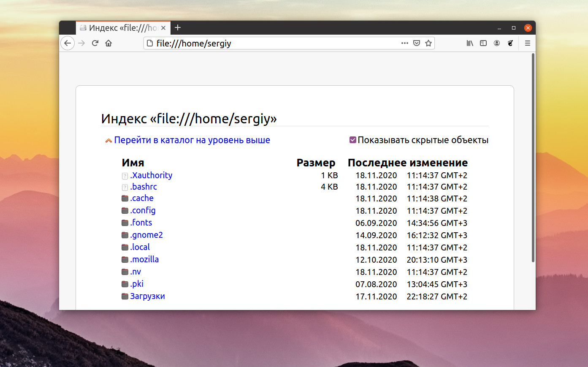Reload the page with the refresh icon
The height and width of the screenshot is (367, 588).
95,43
